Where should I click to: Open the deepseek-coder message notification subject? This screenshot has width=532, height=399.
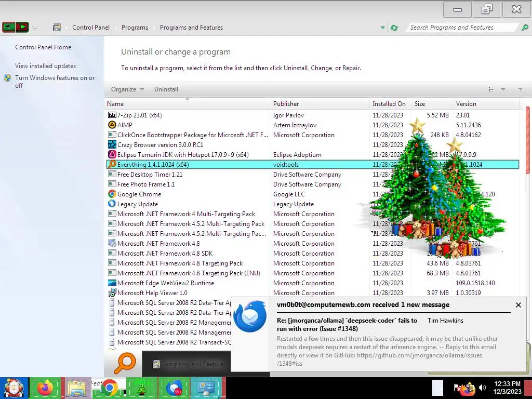click(x=347, y=324)
